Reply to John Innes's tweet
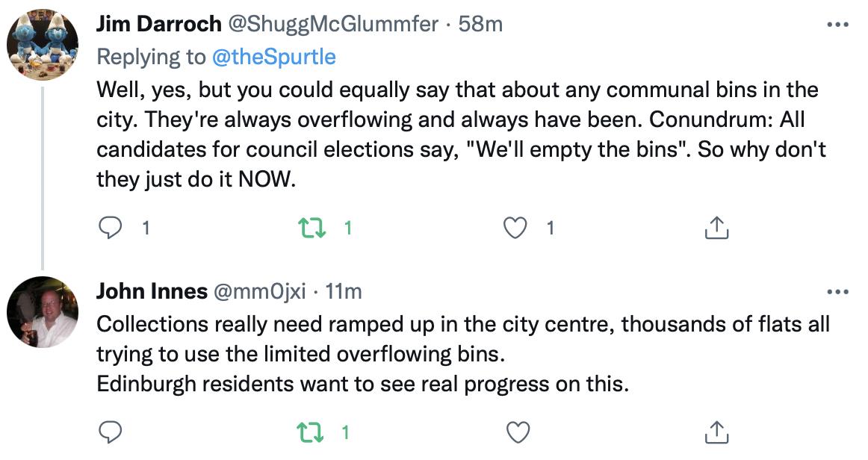 111,431
